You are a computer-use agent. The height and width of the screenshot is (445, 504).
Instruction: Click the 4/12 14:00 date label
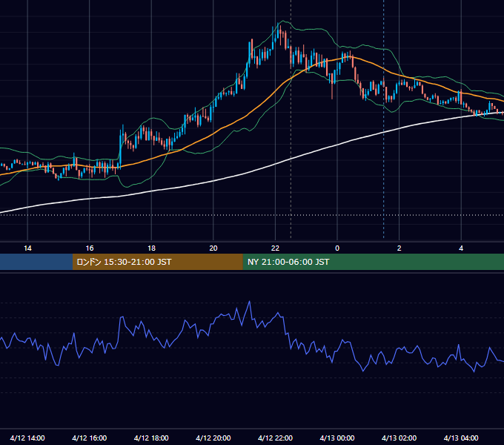[x=27, y=438]
